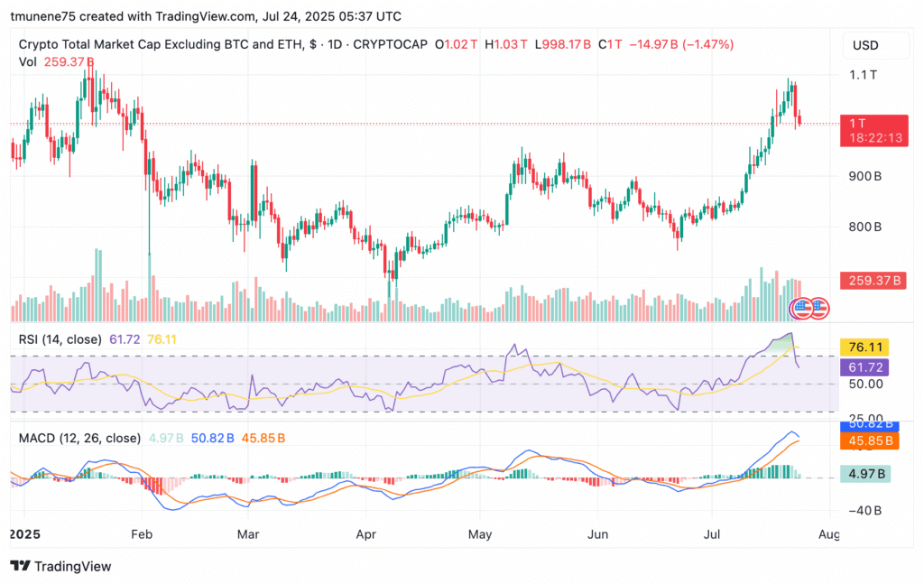Viewport: 924px width, 584px height.
Task: Click the orange 45.85 B MACD signal tag
Action: click(869, 440)
